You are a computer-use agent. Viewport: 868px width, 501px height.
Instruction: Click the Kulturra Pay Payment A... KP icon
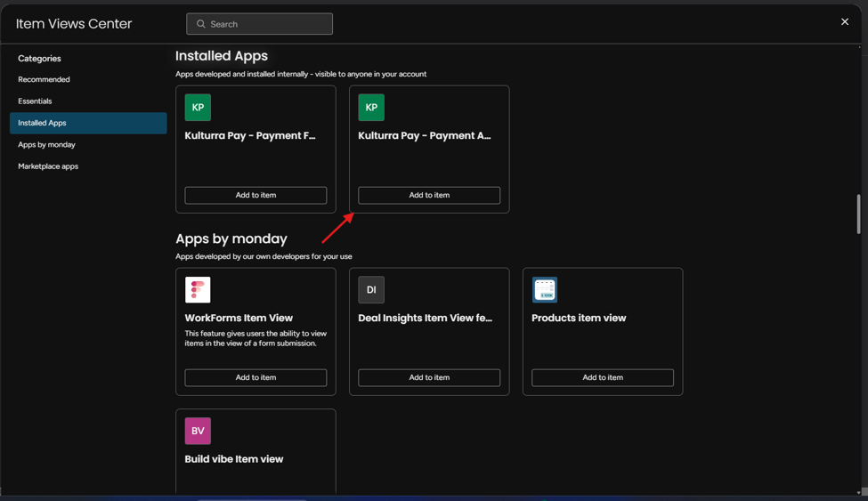click(371, 108)
